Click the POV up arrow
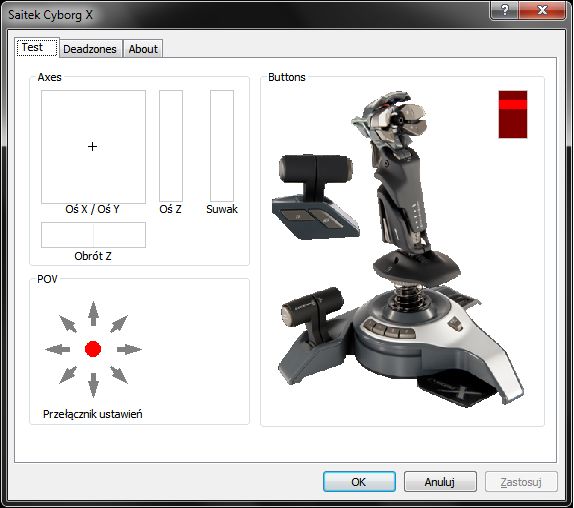The image size is (574, 508). click(93, 314)
